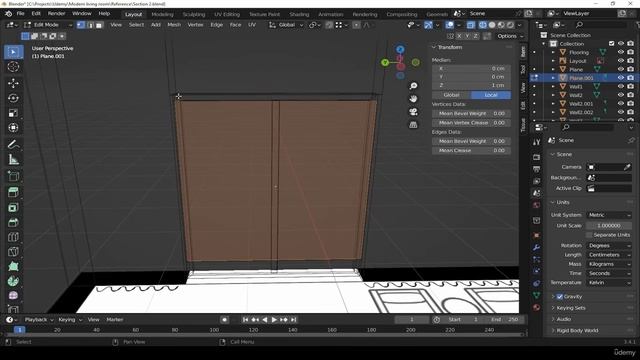This screenshot has width=640, height=360.
Task: Enable face select mode
Action: 99,25
